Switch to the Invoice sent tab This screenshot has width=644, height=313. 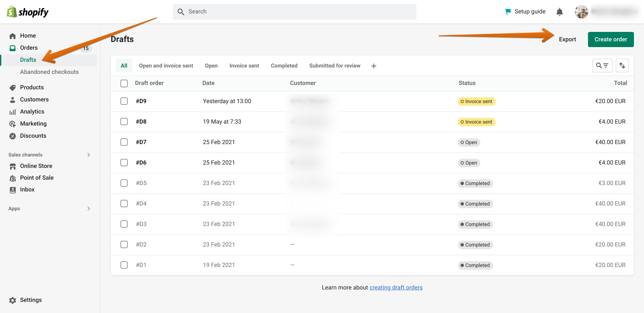click(244, 66)
